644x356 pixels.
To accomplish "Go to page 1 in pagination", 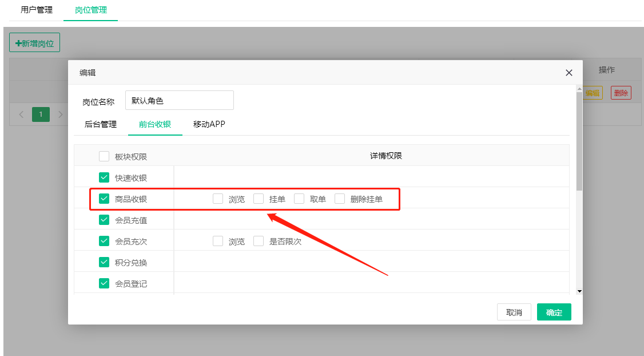I will pyautogui.click(x=41, y=114).
